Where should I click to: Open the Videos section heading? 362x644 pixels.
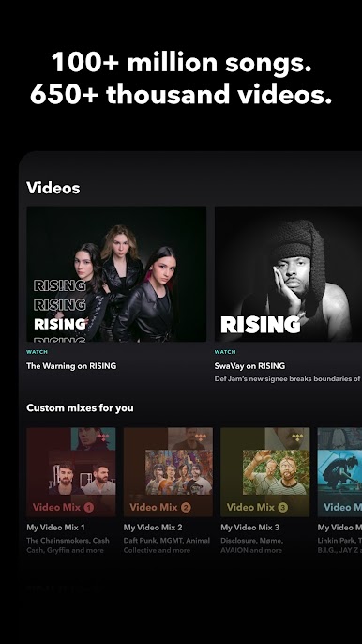[53, 188]
